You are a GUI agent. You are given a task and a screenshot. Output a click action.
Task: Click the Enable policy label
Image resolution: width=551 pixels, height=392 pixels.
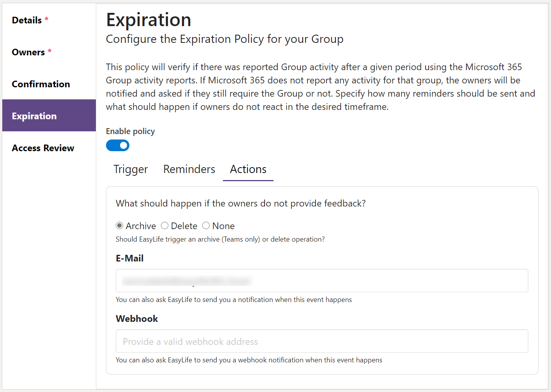[x=130, y=131]
